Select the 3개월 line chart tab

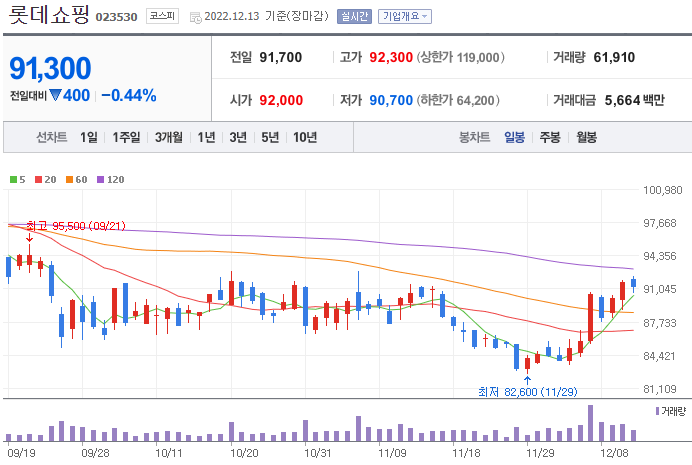click(169, 137)
